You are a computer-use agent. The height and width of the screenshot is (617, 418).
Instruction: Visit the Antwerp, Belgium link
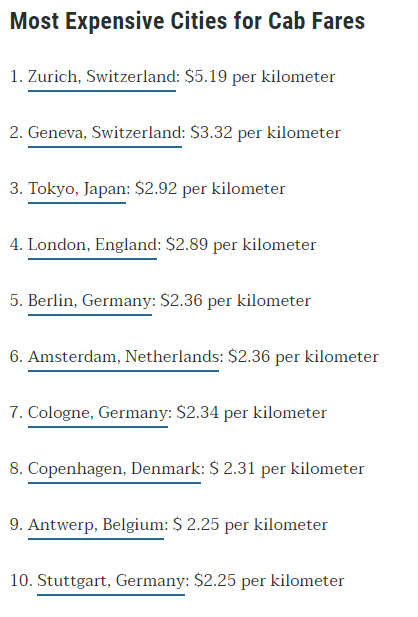(96, 525)
